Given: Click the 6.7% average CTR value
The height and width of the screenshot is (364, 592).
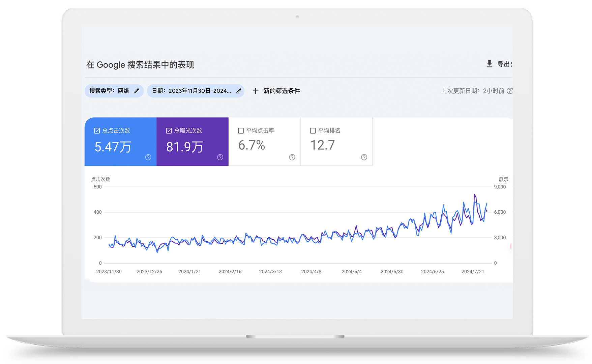Looking at the screenshot, I should [251, 145].
